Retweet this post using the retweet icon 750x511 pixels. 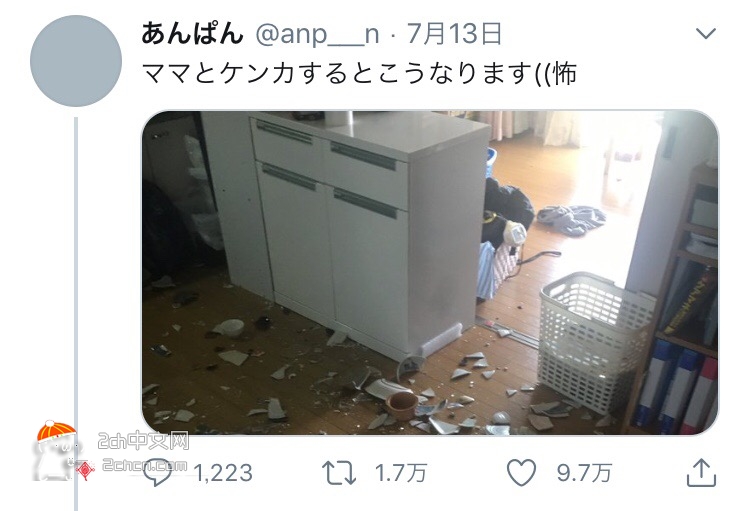[339, 473]
